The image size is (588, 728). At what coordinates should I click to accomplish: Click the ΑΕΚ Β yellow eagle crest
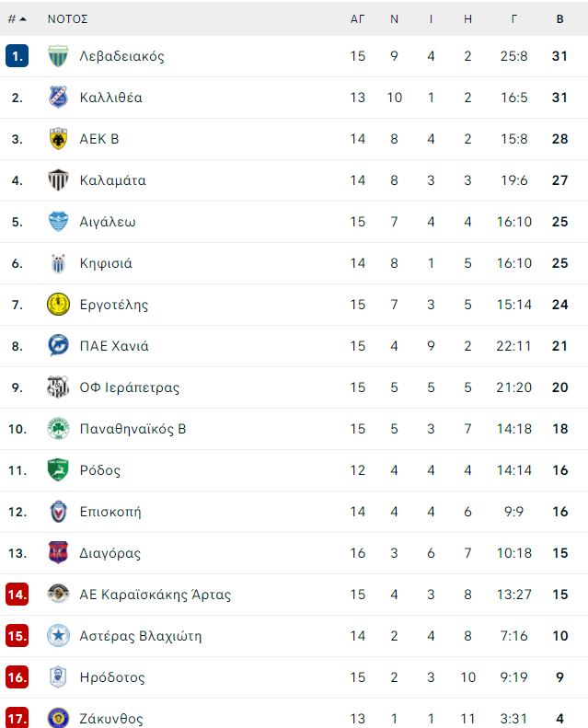(58, 139)
